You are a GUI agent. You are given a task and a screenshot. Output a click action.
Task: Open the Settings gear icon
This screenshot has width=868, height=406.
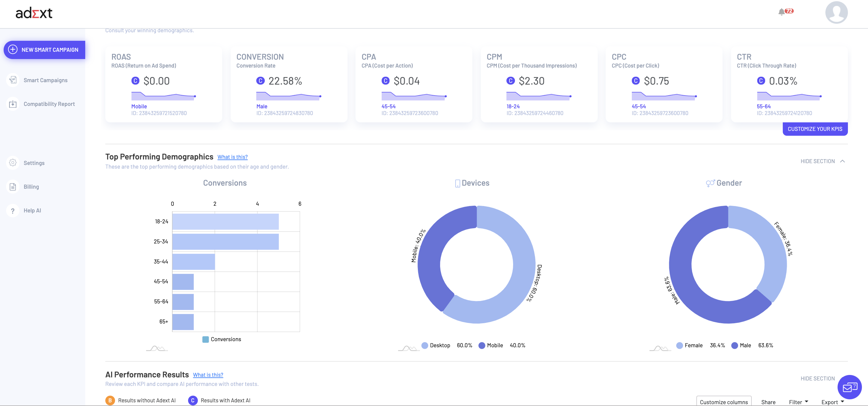tap(13, 163)
